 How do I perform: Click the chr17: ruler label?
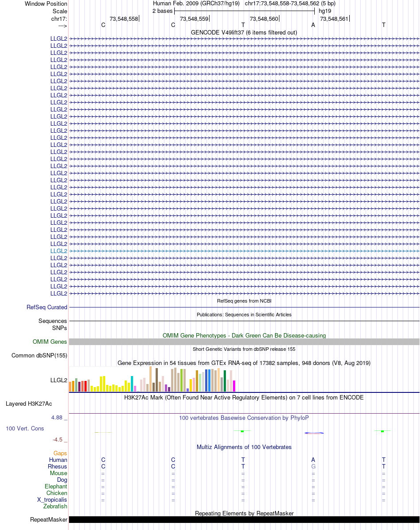59,19
